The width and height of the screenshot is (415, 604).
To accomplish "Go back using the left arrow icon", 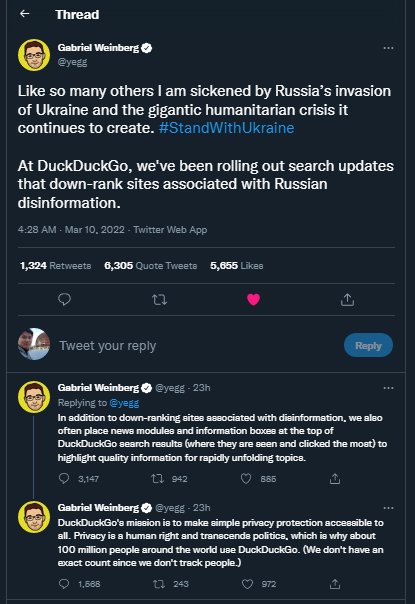I will click(x=25, y=14).
